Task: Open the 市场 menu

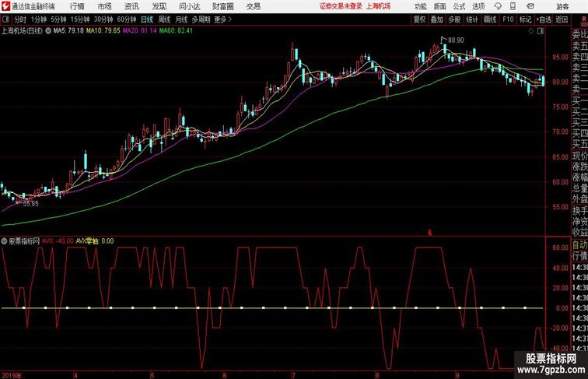Action: coord(105,6)
